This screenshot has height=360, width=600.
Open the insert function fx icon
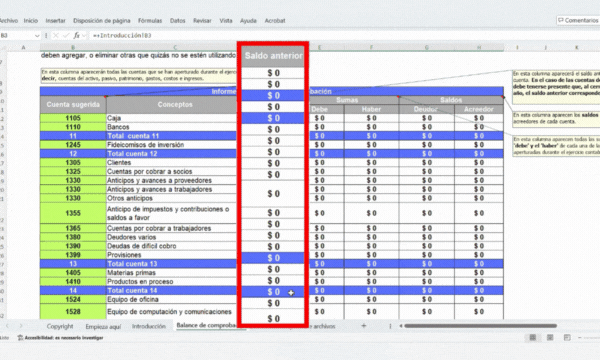[77, 36]
